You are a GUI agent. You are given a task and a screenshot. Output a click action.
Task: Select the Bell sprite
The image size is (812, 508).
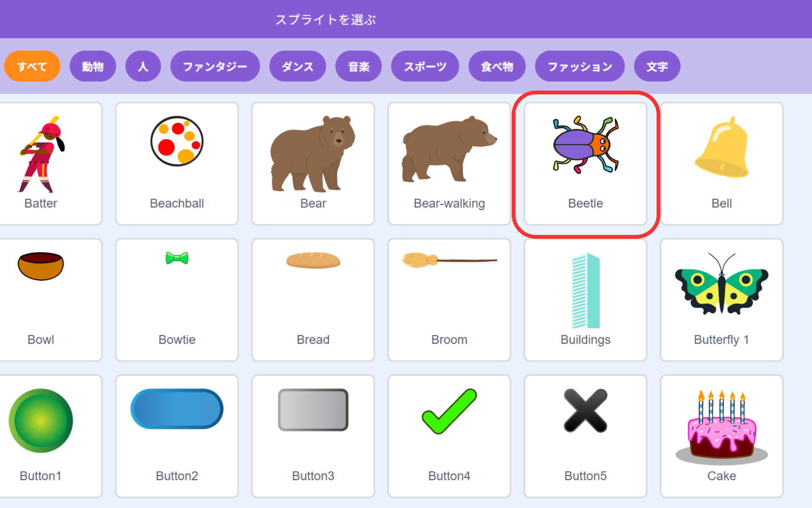(x=721, y=164)
